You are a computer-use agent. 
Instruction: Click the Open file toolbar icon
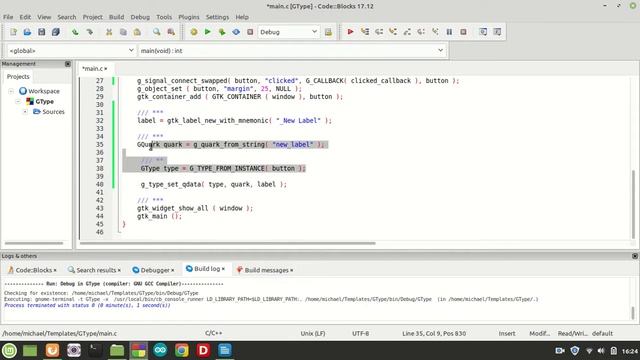[x=27, y=32]
